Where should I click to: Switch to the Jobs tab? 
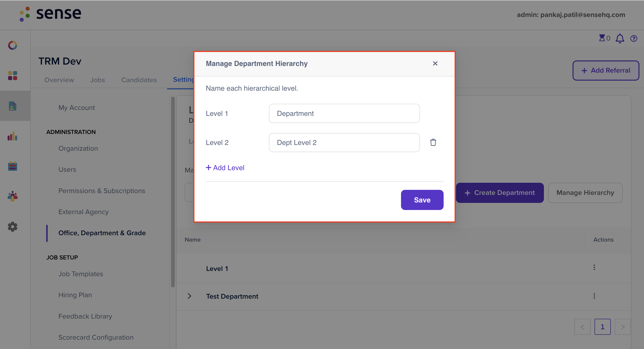[98, 80]
